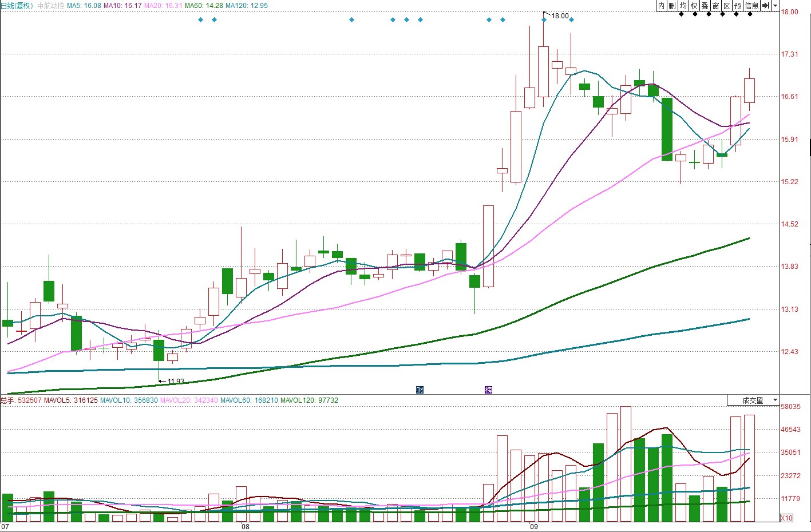Open the 成交量 indicator dropdown
Screen dimensions: 811x532
[x=753, y=400]
